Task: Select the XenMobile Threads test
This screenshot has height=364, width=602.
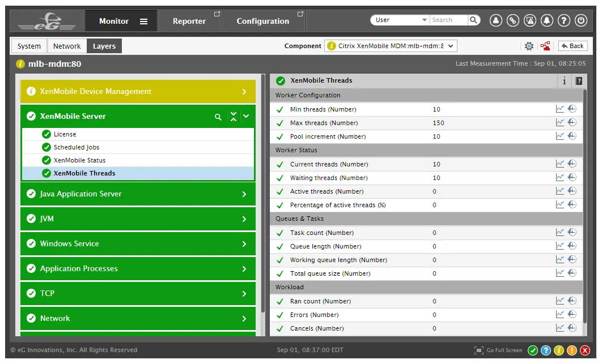Action: (x=138, y=173)
